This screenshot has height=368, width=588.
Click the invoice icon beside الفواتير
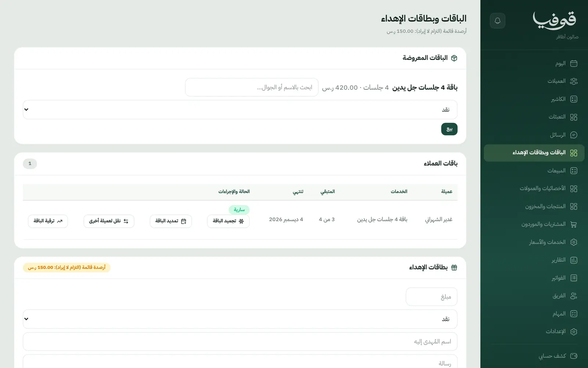(x=574, y=278)
